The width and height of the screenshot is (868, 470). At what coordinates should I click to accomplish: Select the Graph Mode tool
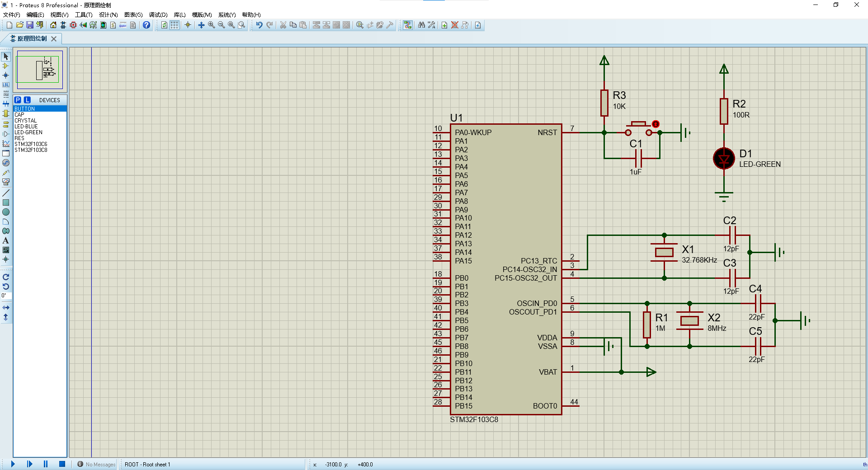(6, 144)
